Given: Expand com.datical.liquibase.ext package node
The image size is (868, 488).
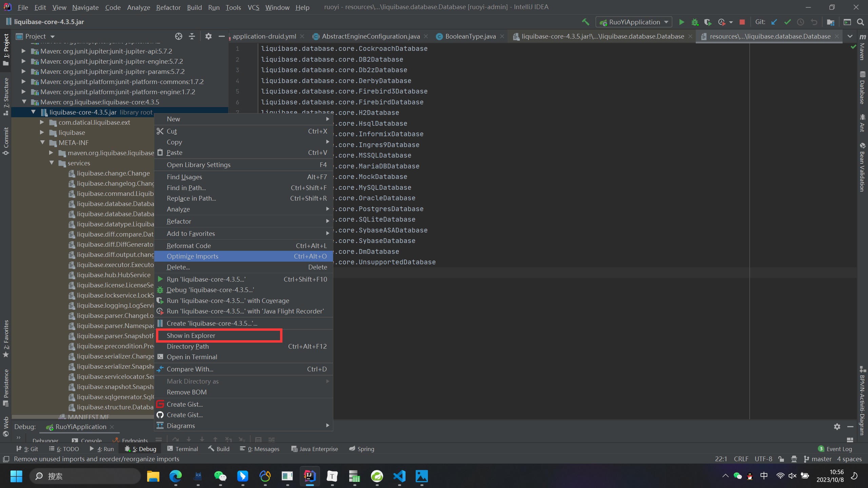Looking at the screenshot, I should click(42, 122).
